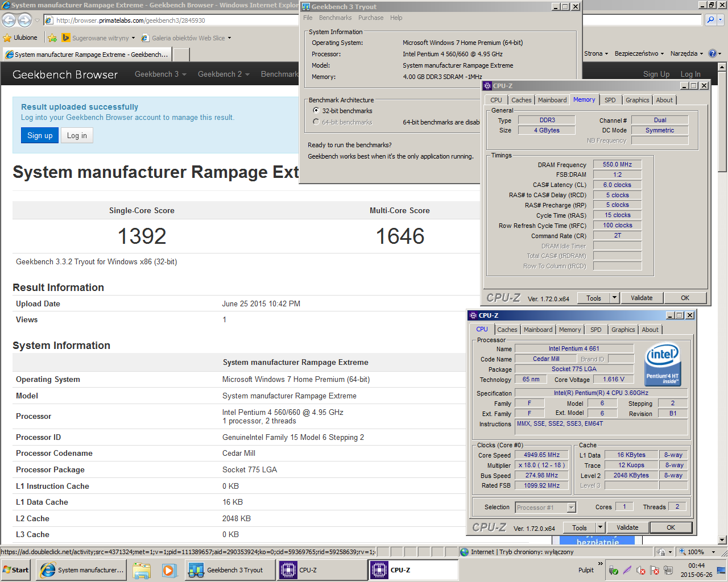Click the zoom magnifier 100% in status bar
Viewport: 728px width, 582px height.
click(682, 552)
